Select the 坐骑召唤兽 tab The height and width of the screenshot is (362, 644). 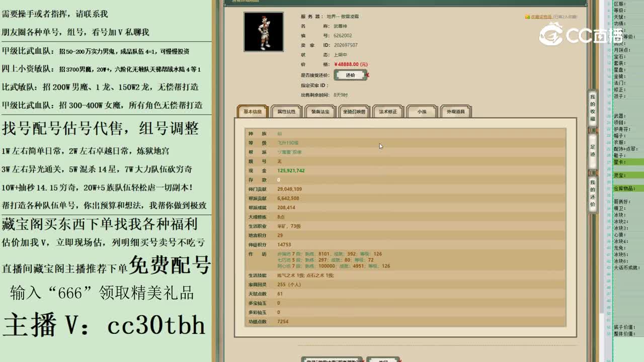(354, 112)
